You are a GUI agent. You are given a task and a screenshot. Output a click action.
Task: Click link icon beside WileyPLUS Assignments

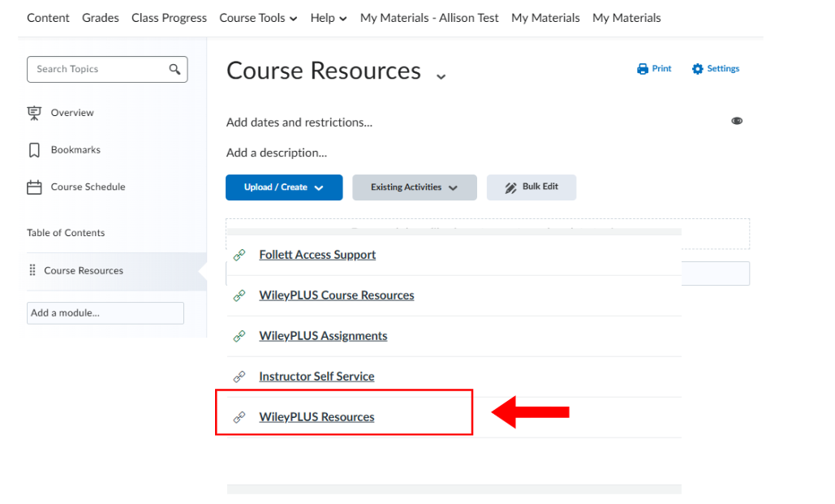(x=239, y=336)
